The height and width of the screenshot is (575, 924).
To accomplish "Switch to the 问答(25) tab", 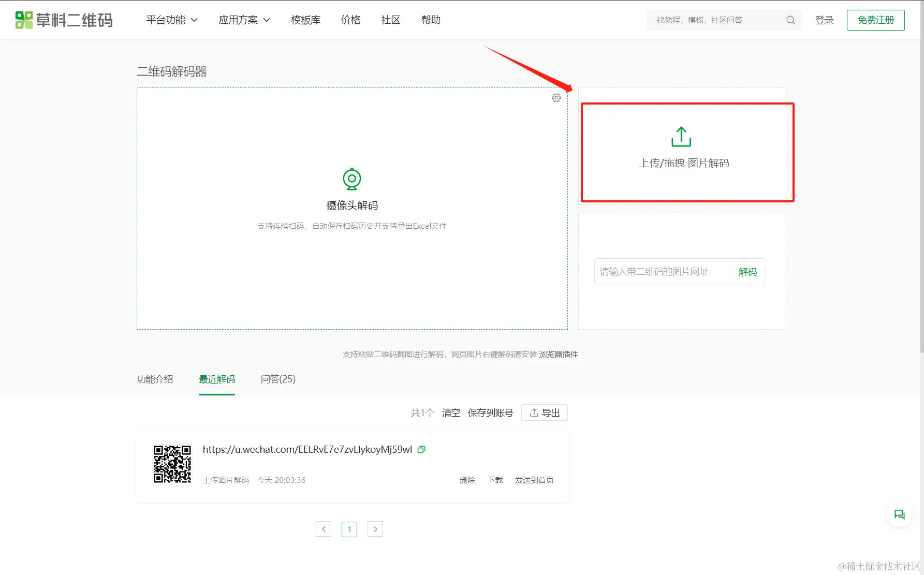I will [278, 379].
